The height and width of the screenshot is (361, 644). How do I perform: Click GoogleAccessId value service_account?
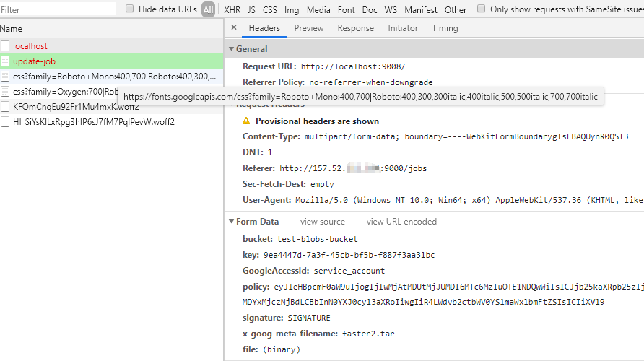click(x=349, y=271)
